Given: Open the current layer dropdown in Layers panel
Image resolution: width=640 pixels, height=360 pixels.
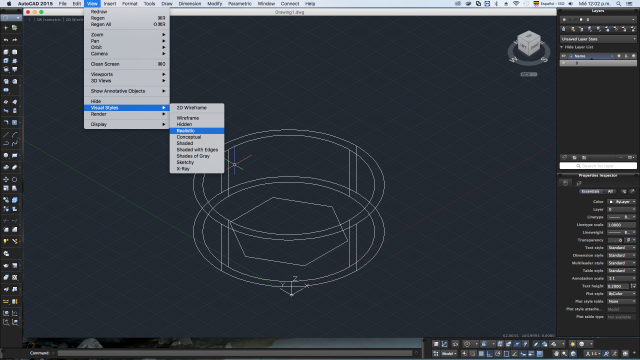Looking at the screenshot, I should 598,20.
